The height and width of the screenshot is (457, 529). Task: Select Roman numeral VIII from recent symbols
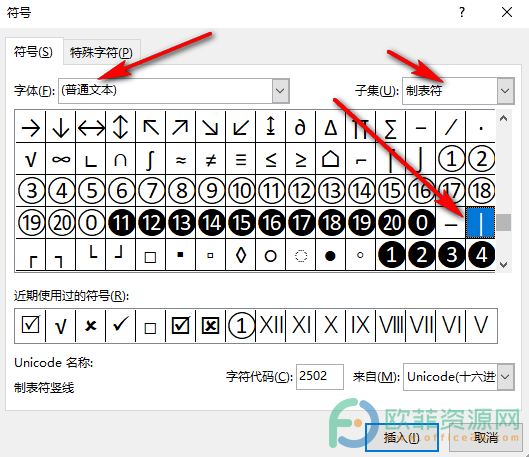pos(391,326)
